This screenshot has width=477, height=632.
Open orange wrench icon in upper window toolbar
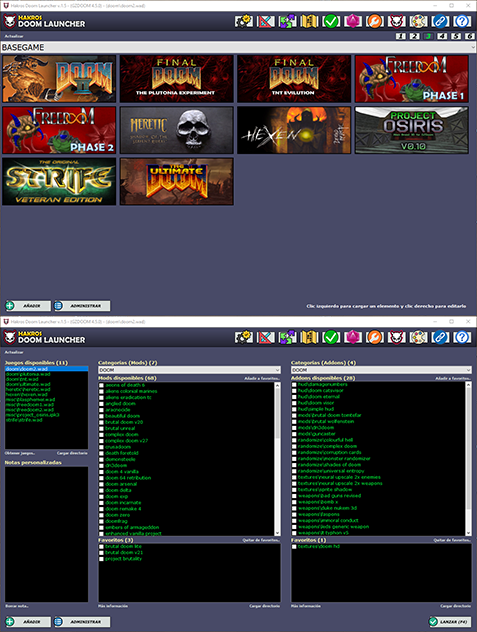coord(375,21)
